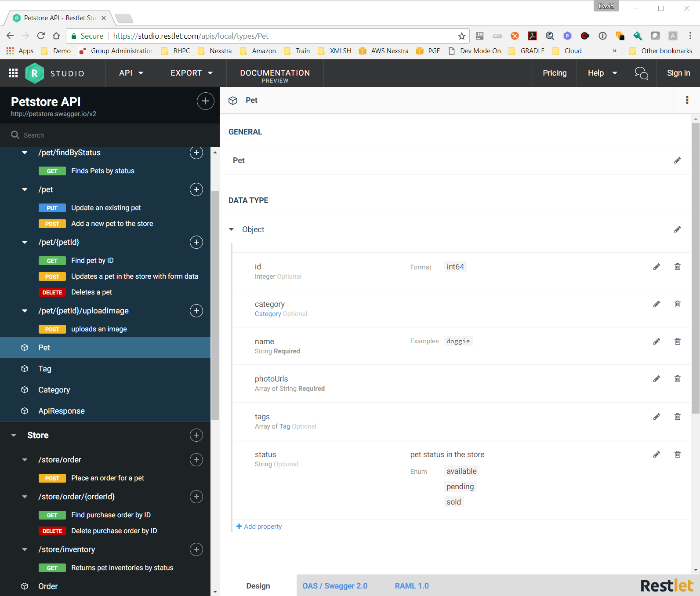Reload the browser page
The image size is (700, 596).
(41, 36)
